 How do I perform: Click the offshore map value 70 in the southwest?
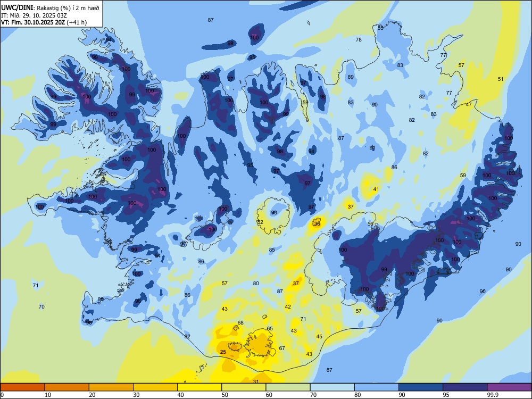41,307
